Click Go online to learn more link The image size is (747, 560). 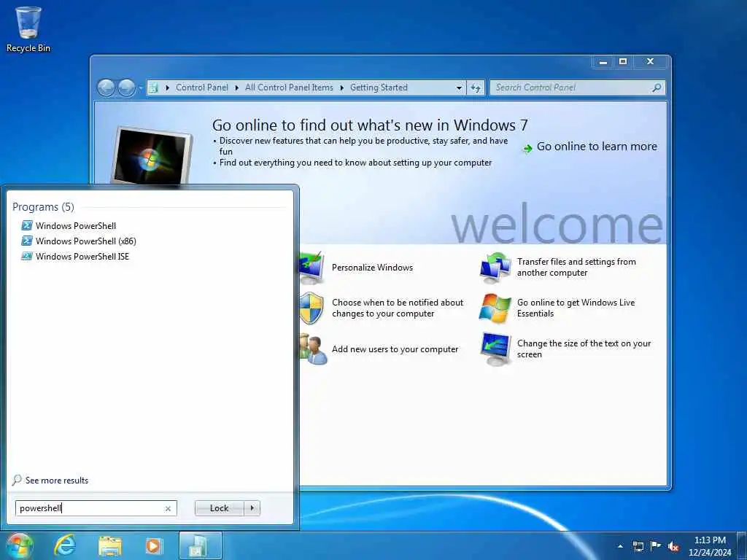(597, 147)
